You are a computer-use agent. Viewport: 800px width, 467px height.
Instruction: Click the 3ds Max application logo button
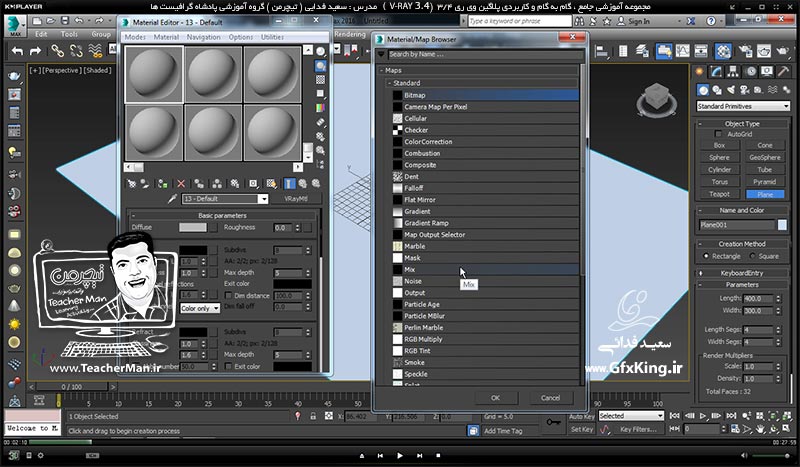pyautogui.click(x=15, y=25)
